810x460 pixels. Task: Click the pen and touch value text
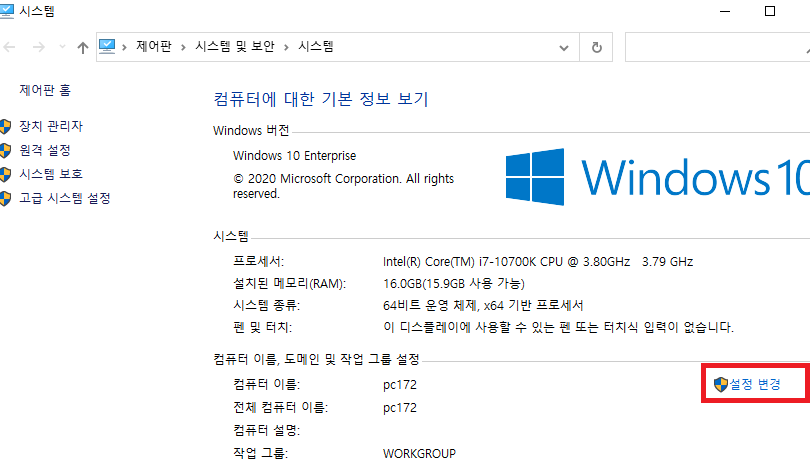coord(558,327)
